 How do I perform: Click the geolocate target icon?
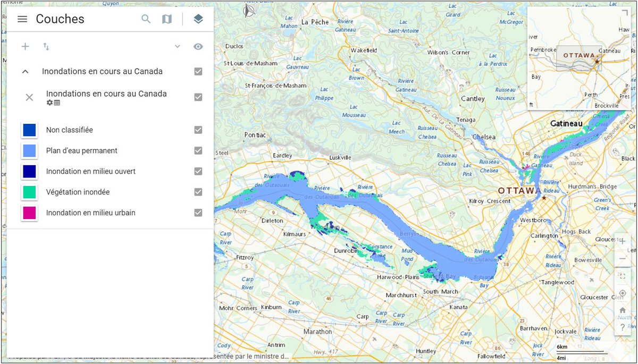[x=623, y=293]
